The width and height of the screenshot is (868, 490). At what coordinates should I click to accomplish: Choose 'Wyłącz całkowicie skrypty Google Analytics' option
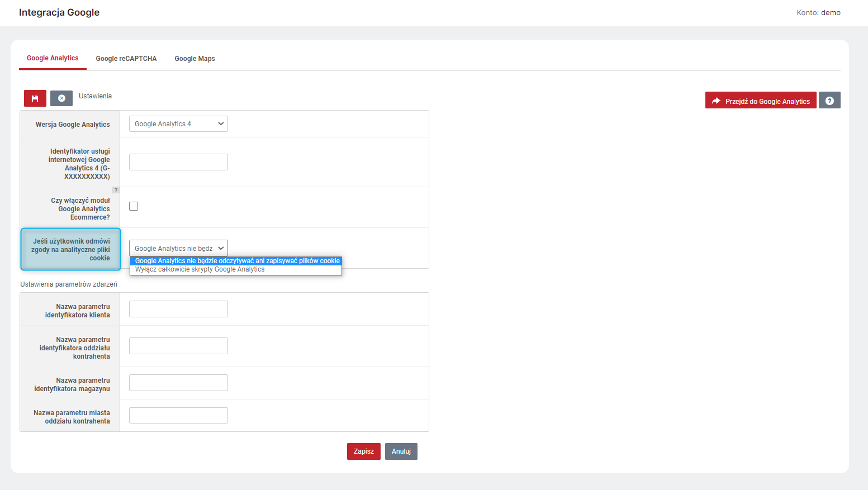pyautogui.click(x=236, y=269)
